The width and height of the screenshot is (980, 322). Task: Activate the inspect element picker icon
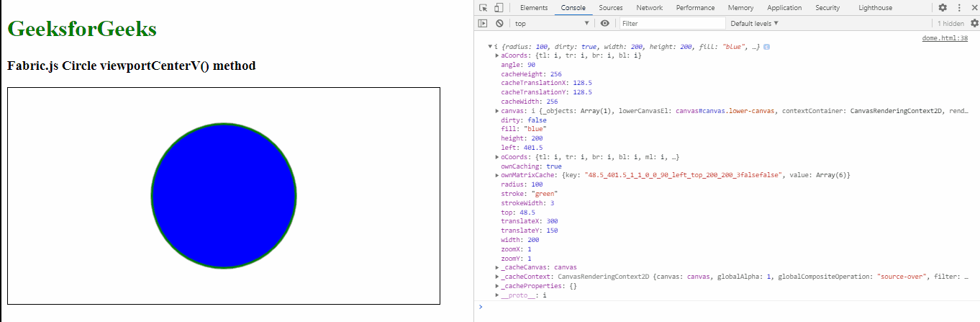click(x=484, y=8)
